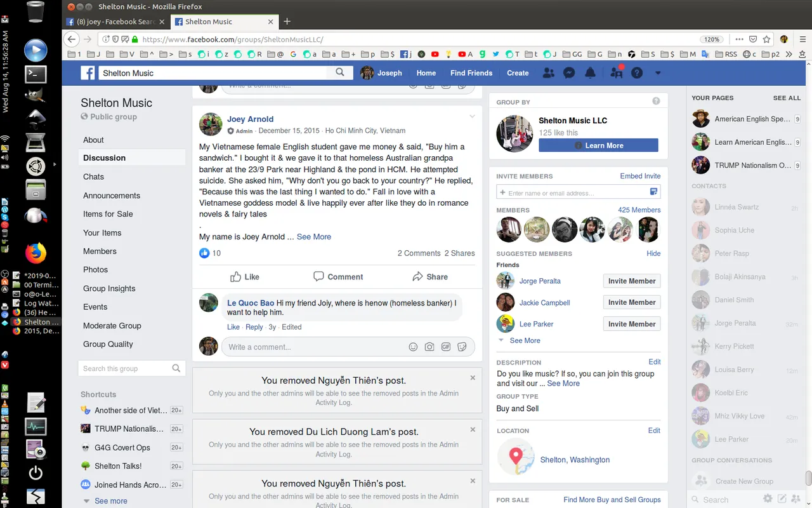Attach photo using camera icon in comment box

(429, 347)
